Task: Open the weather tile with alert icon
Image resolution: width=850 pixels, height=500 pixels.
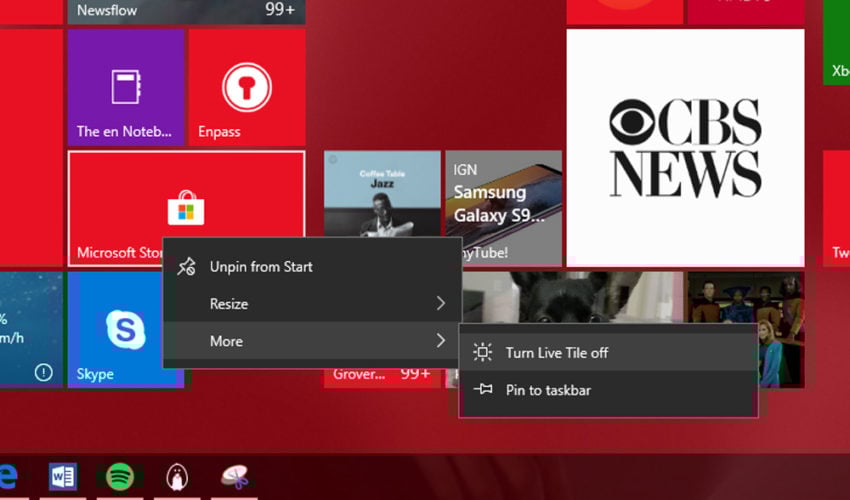Action: [x=31, y=330]
